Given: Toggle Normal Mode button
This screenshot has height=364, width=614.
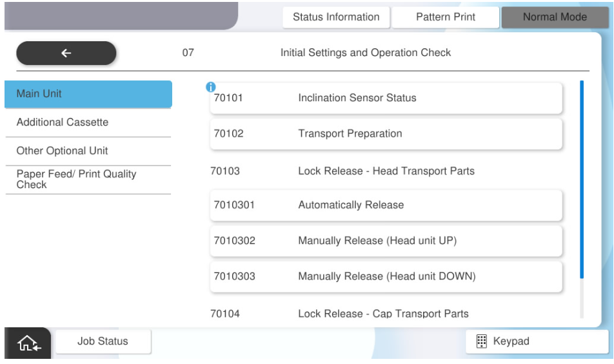Looking at the screenshot, I should [x=555, y=17].
